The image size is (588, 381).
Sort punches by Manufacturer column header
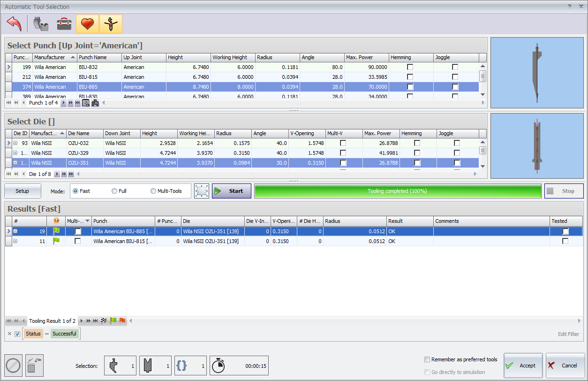point(54,57)
